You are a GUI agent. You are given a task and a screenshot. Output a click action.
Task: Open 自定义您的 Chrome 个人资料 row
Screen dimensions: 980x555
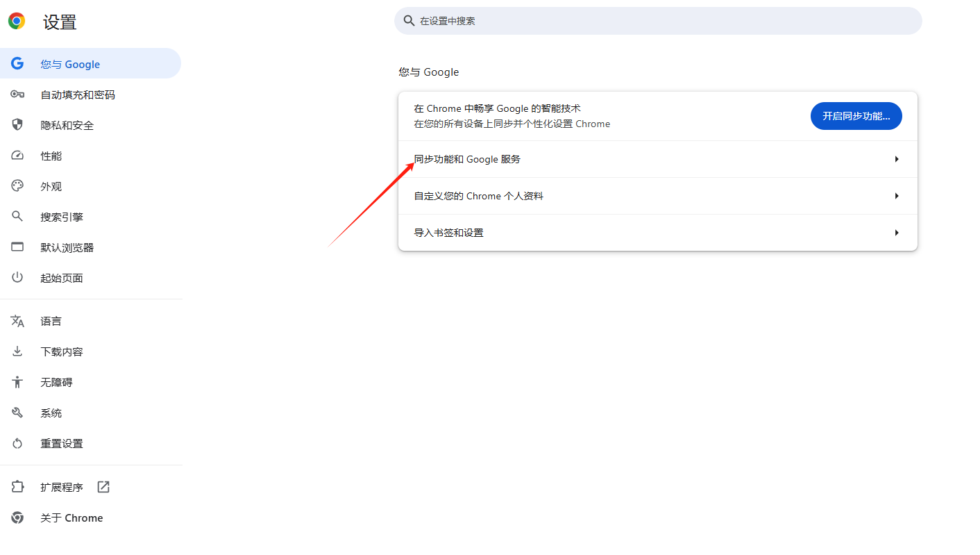point(658,196)
